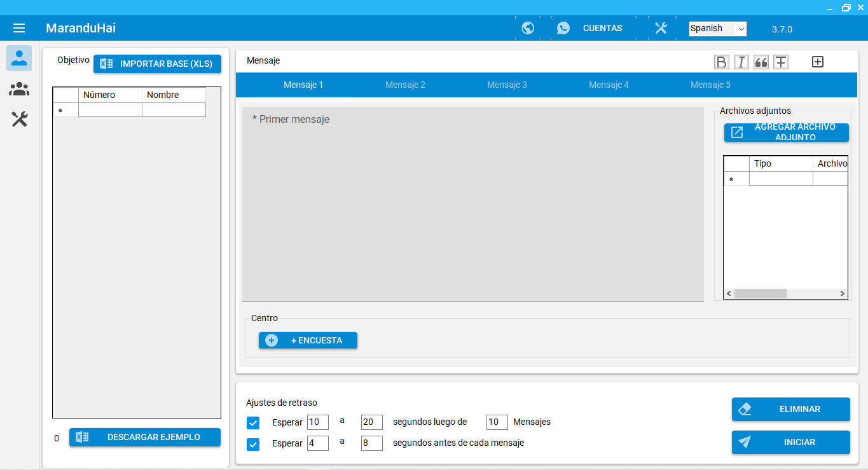The width and height of the screenshot is (868, 470).
Task: Click the Iniciar button
Action: point(790,442)
